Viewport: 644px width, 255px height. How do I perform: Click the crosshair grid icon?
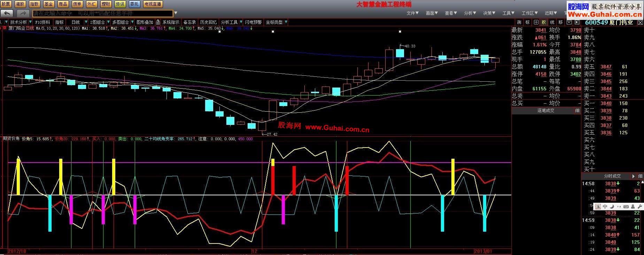click(x=536, y=22)
